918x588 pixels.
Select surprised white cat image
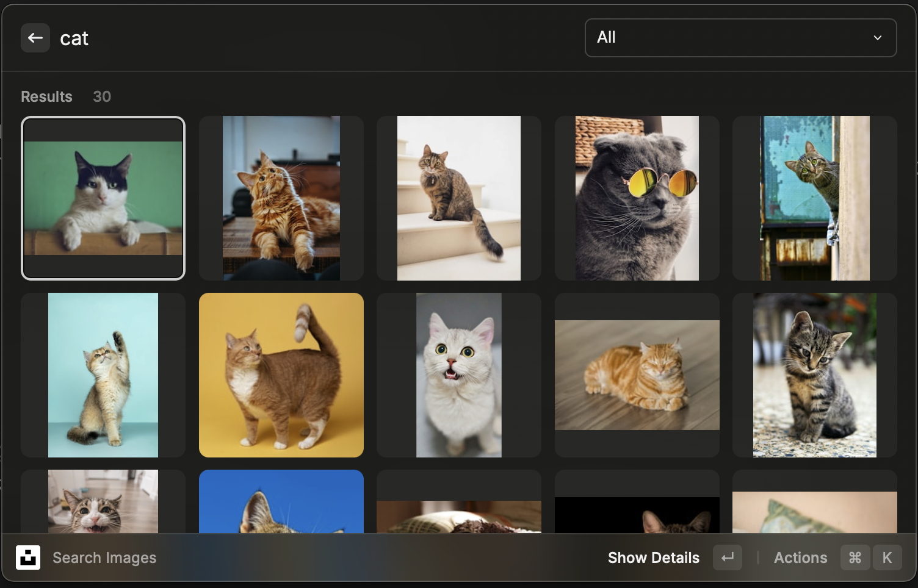pyautogui.click(x=458, y=375)
